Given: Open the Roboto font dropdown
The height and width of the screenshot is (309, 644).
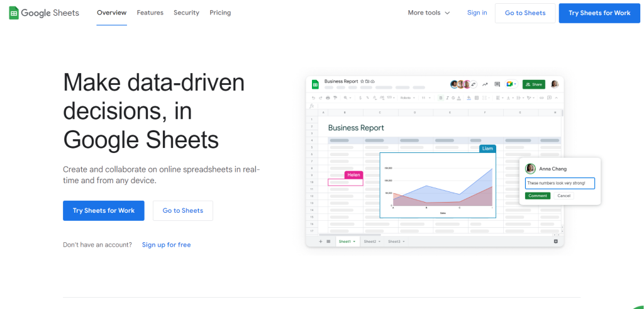Looking at the screenshot, I should pyautogui.click(x=408, y=98).
